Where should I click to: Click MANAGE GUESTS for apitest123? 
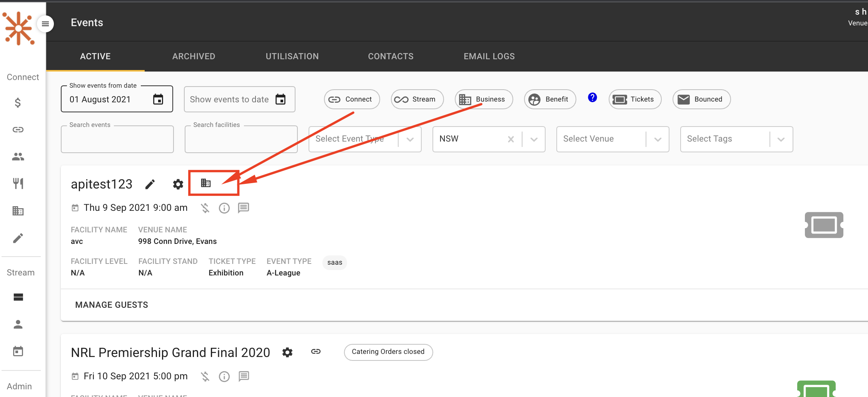point(112,305)
